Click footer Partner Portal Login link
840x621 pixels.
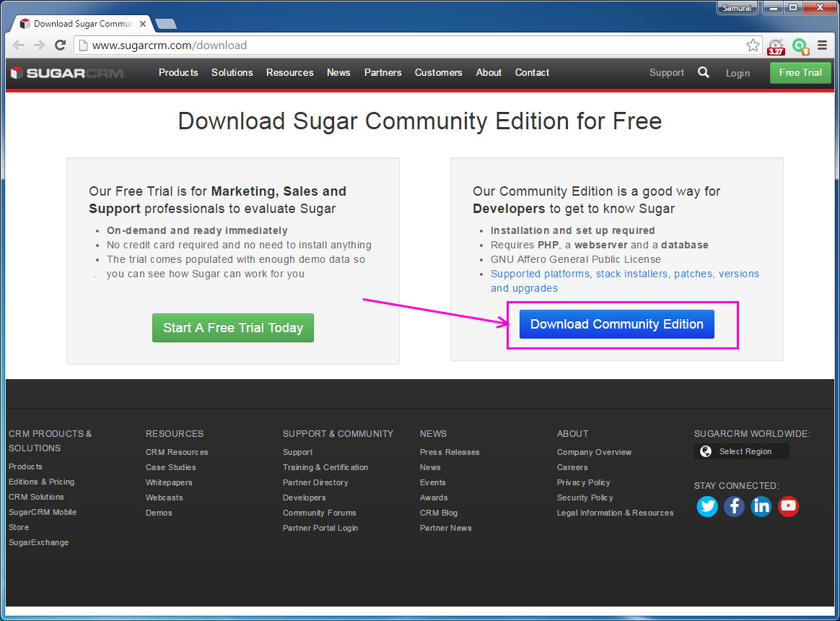click(x=320, y=528)
